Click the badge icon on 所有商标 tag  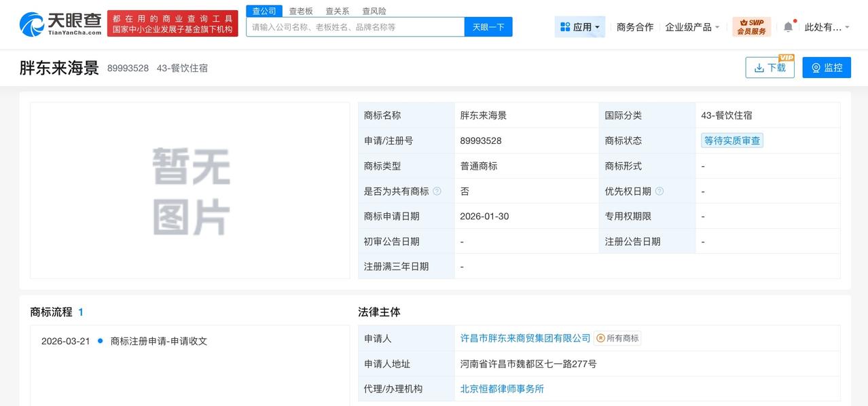602,337
